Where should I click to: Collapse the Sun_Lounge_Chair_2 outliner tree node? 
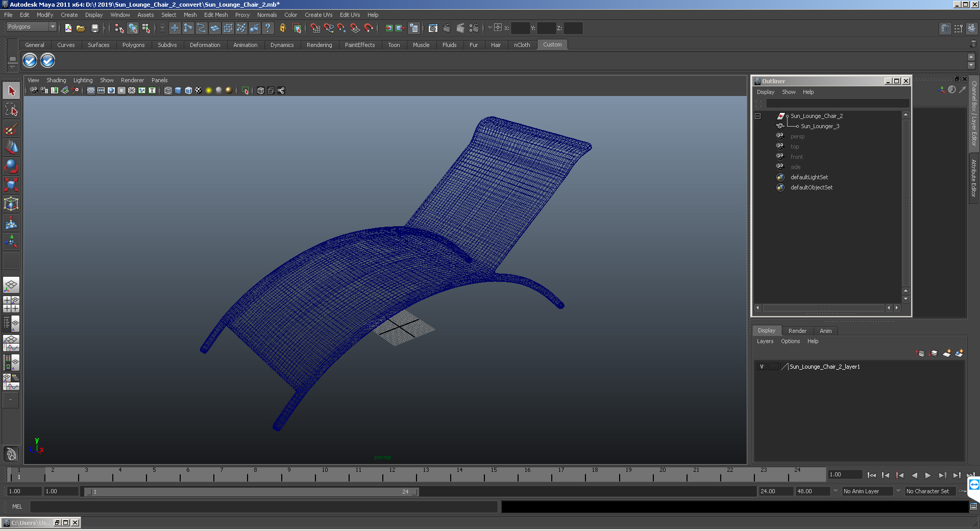coord(758,116)
